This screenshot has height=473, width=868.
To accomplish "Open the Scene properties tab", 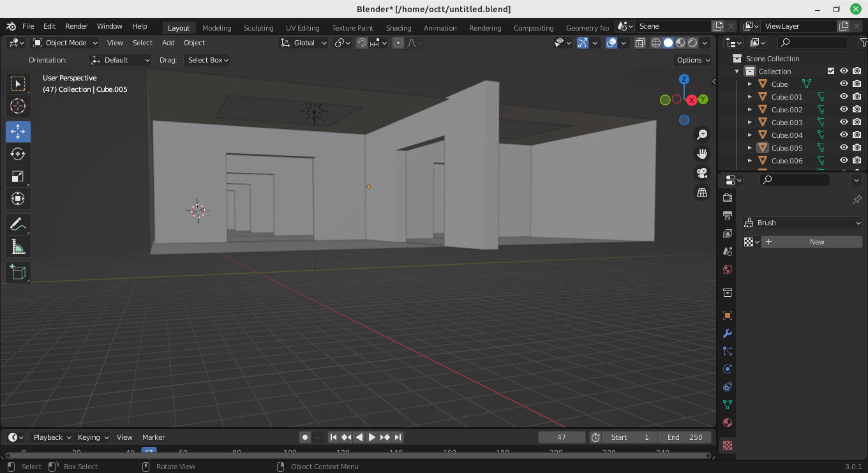I will coord(727,252).
